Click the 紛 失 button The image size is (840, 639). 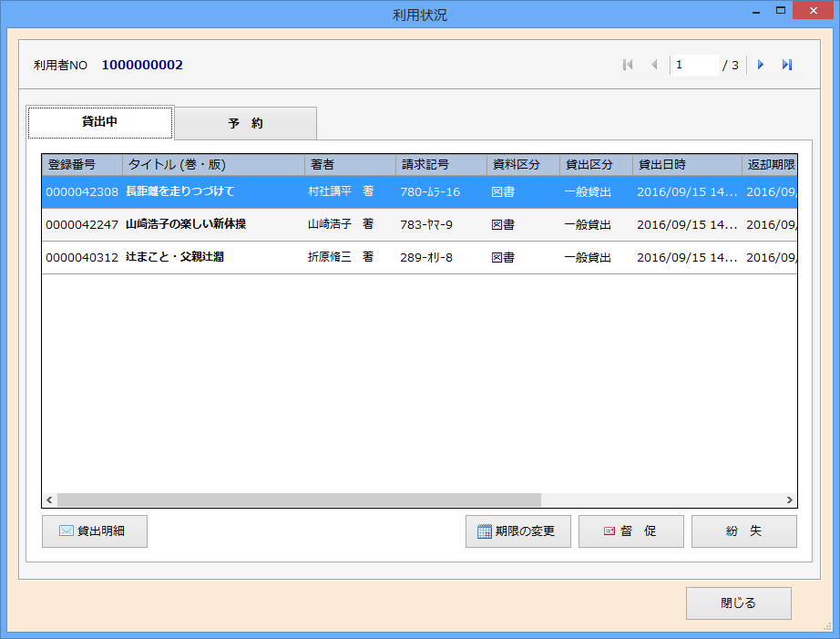[744, 531]
